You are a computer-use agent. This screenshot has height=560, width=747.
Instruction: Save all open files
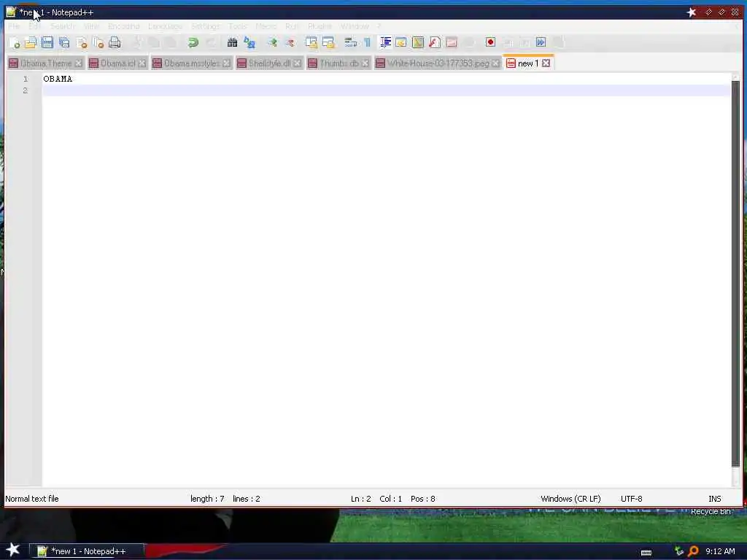pyautogui.click(x=64, y=43)
